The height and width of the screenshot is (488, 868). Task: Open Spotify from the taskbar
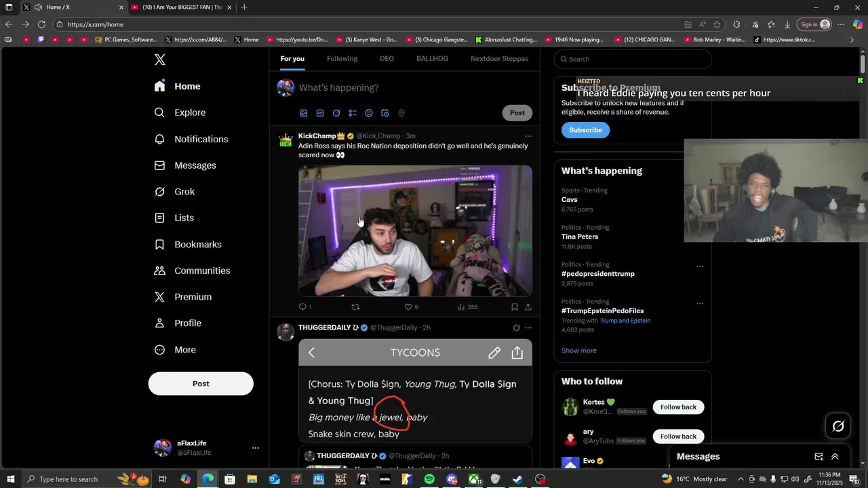pyautogui.click(x=429, y=479)
